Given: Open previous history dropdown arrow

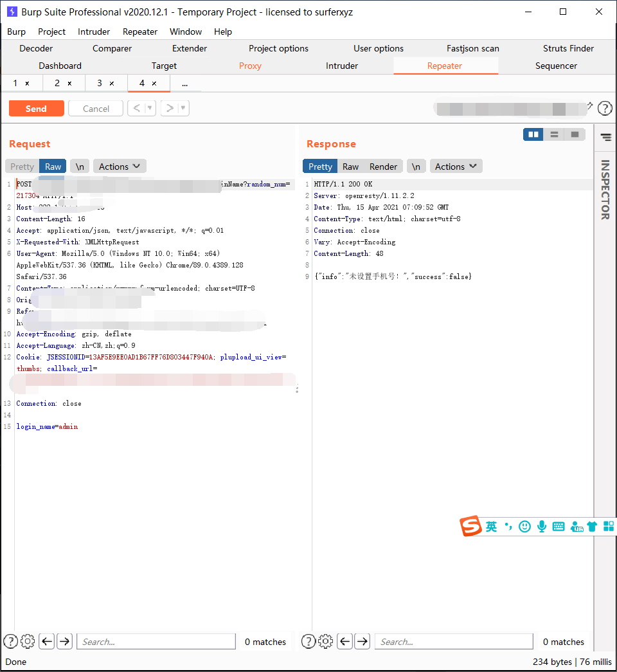Looking at the screenshot, I should click(150, 108).
